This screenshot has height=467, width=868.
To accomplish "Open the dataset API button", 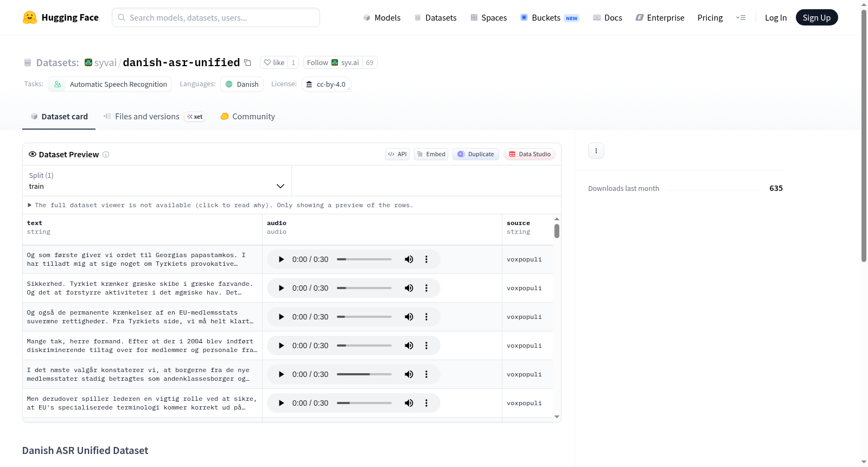I will [397, 154].
